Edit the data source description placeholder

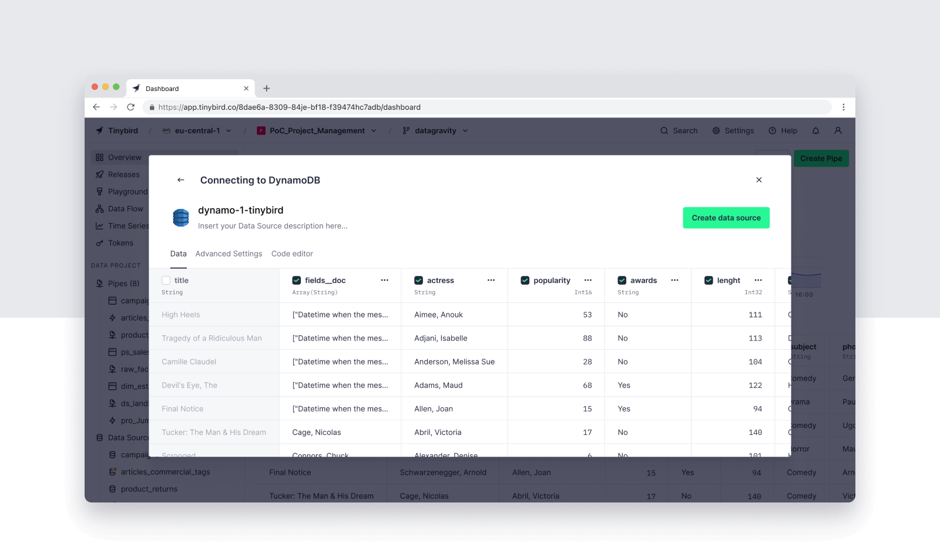(273, 226)
